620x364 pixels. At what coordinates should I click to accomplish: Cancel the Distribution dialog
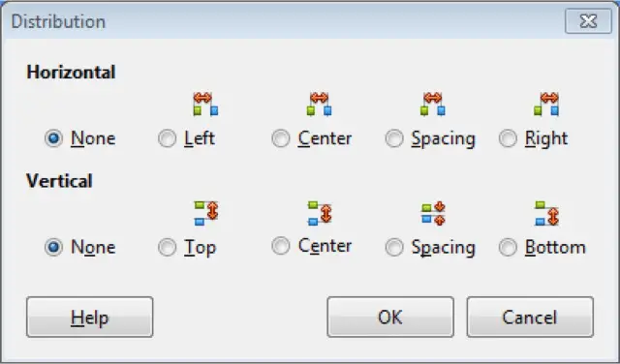click(x=530, y=317)
